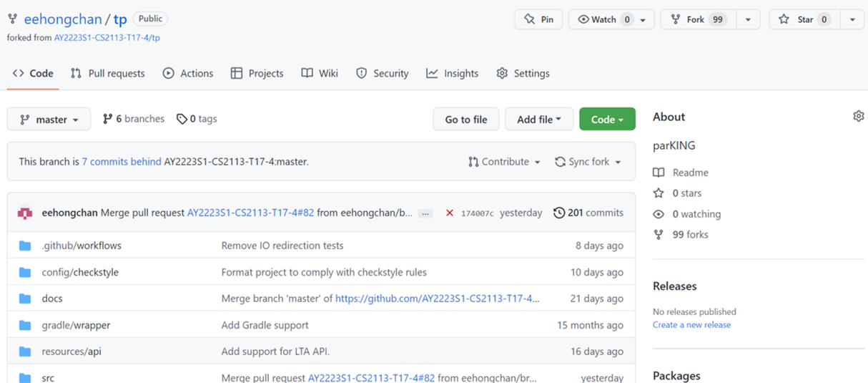
Task: Open pull request #82 link in src row
Action: 371,377
